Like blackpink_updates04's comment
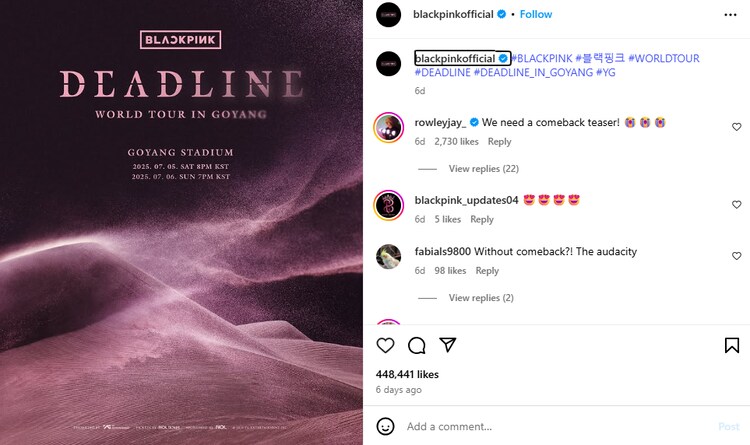The height and width of the screenshot is (445, 750). (737, 205)
